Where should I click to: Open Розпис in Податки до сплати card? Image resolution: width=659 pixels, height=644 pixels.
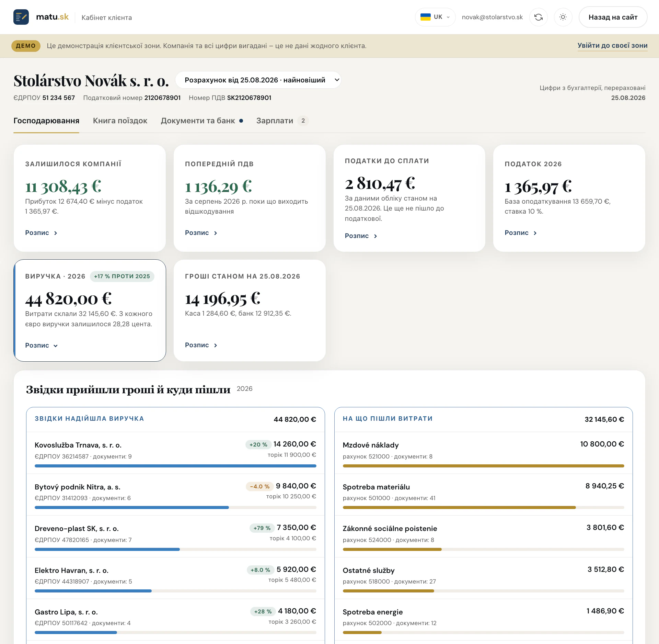coord(361,236)
